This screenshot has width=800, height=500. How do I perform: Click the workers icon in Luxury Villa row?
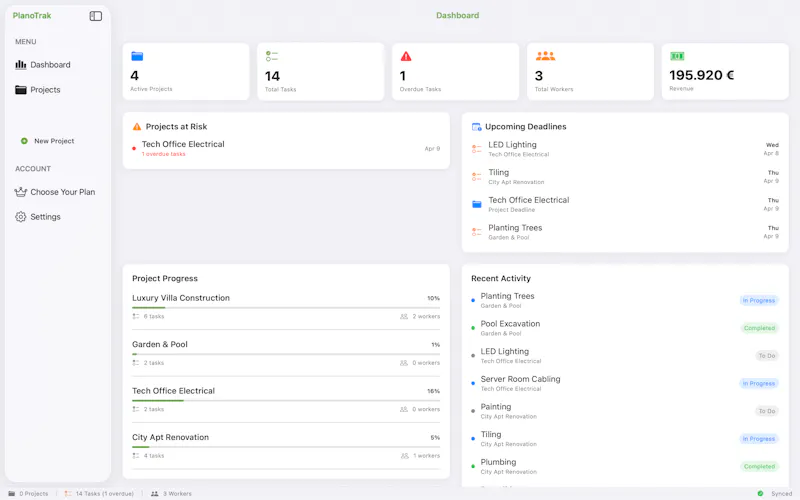click(404, 316)
